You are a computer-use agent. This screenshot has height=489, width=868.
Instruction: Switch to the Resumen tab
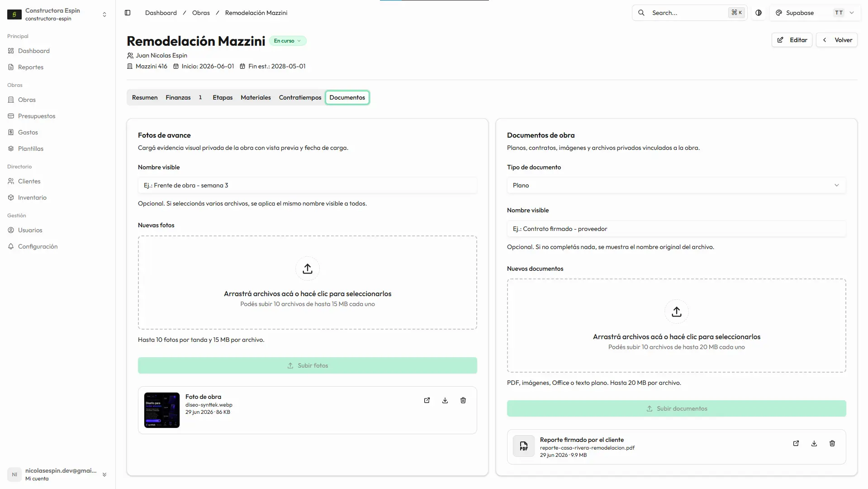145,97
